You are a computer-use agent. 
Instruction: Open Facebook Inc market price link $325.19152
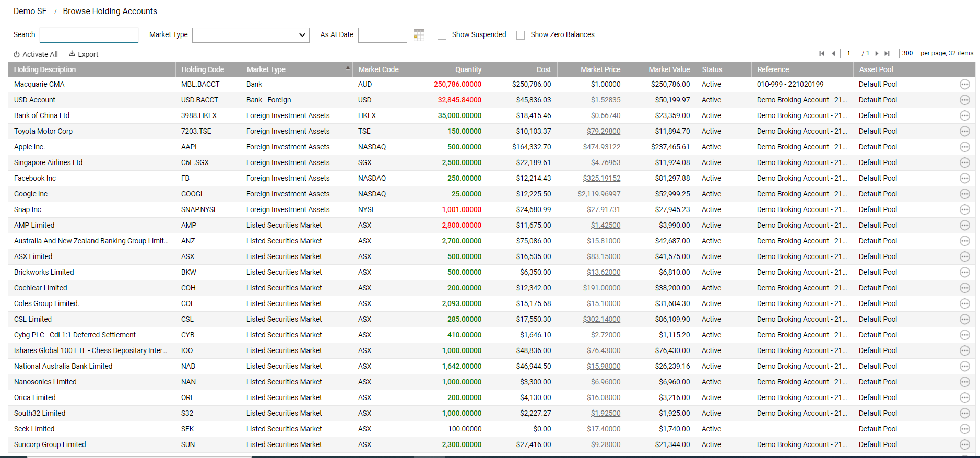(601, 178)
